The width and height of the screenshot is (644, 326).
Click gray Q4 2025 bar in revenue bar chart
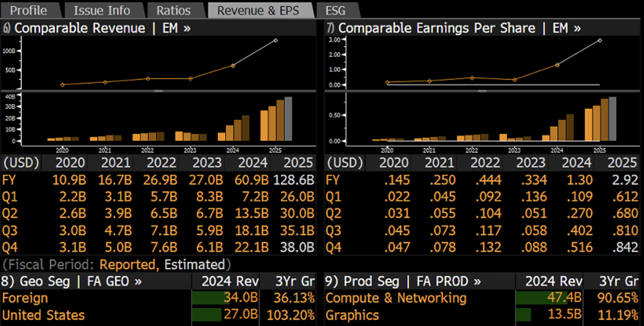[288, 119]
